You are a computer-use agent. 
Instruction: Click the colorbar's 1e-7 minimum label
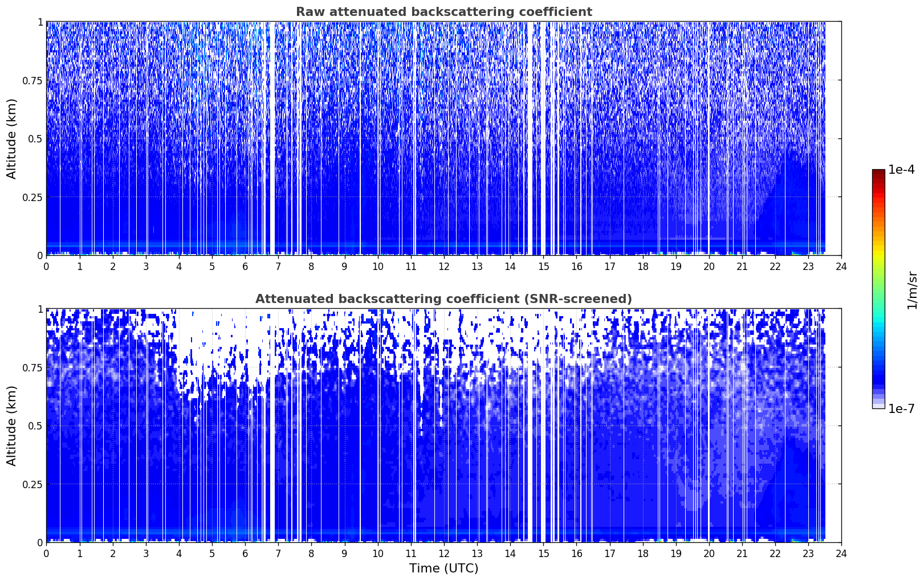[901, 409]
